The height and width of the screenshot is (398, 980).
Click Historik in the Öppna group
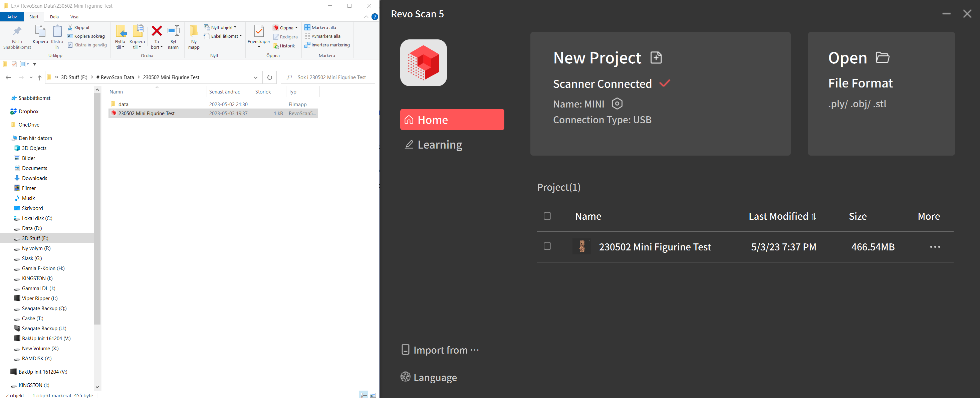click(284, 46)
